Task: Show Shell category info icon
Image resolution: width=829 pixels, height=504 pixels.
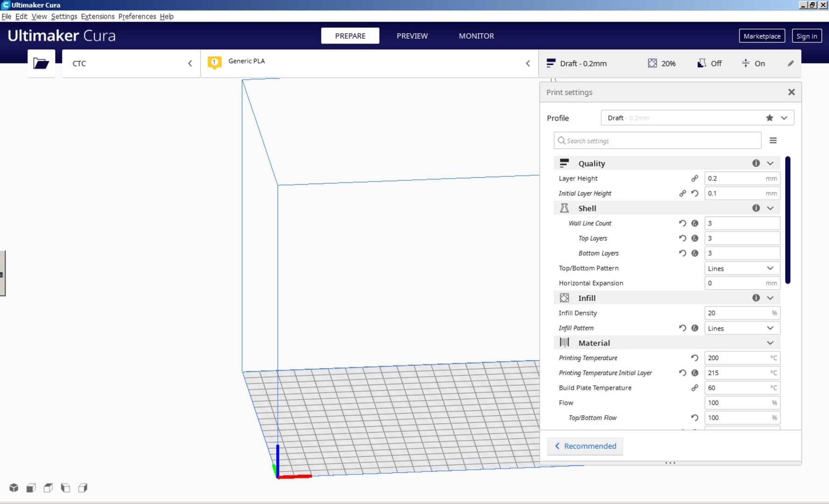Action: tap(756, 208)
